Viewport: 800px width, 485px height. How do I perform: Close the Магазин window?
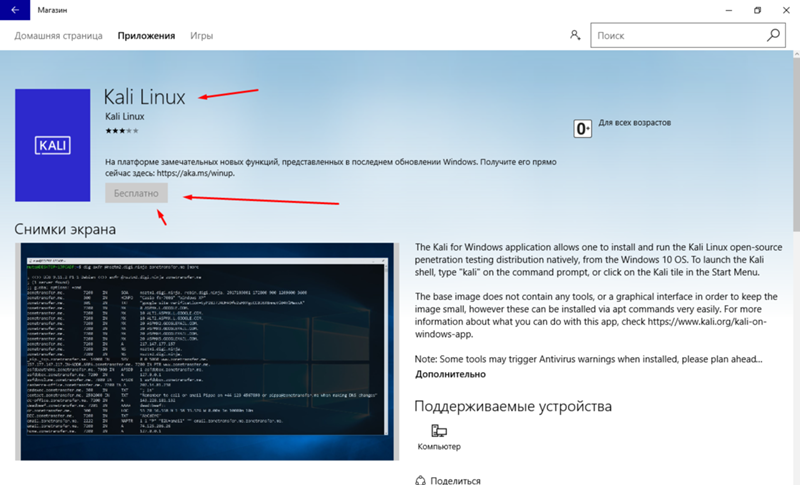[786, 10]
